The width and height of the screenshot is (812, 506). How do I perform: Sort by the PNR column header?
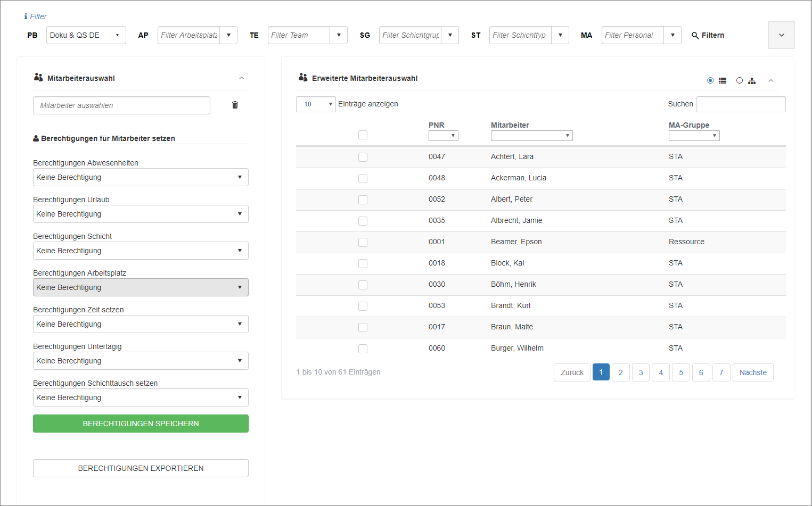pyautogui.click(x=436, y=125)
